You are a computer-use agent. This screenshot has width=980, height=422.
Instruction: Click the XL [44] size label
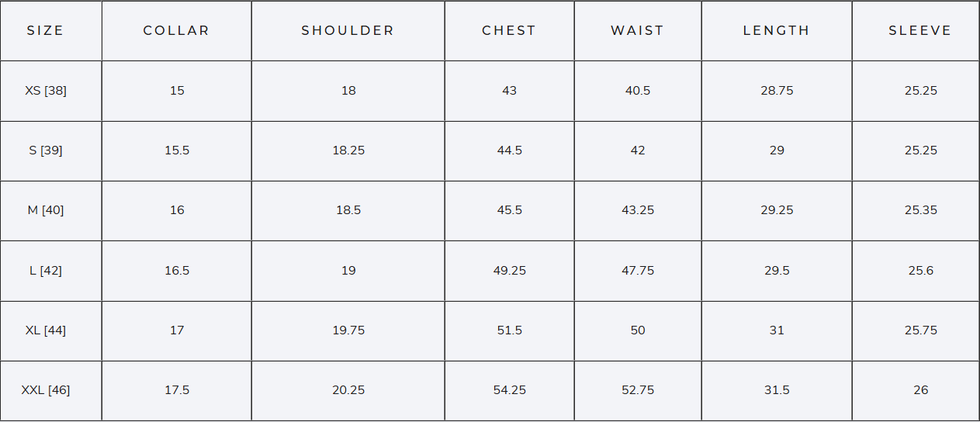tap(46, 330)
